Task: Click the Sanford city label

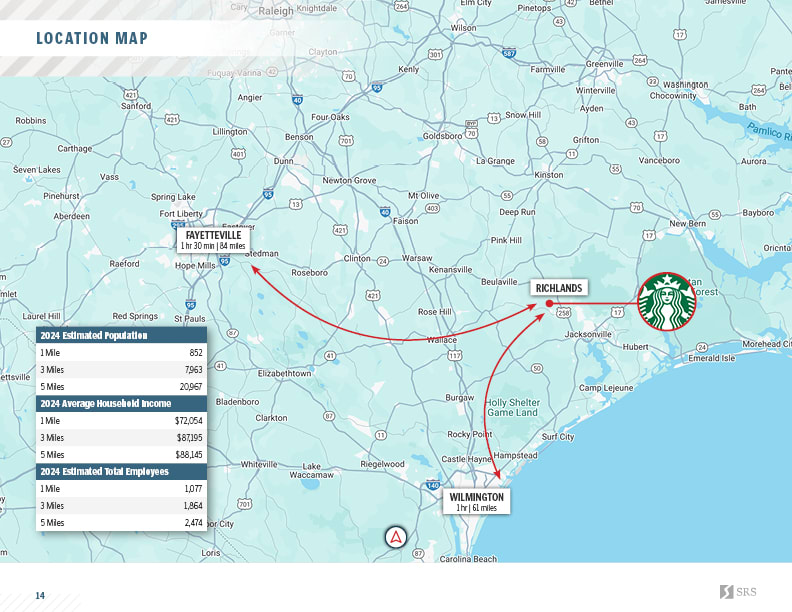Action: pos(136,106)
